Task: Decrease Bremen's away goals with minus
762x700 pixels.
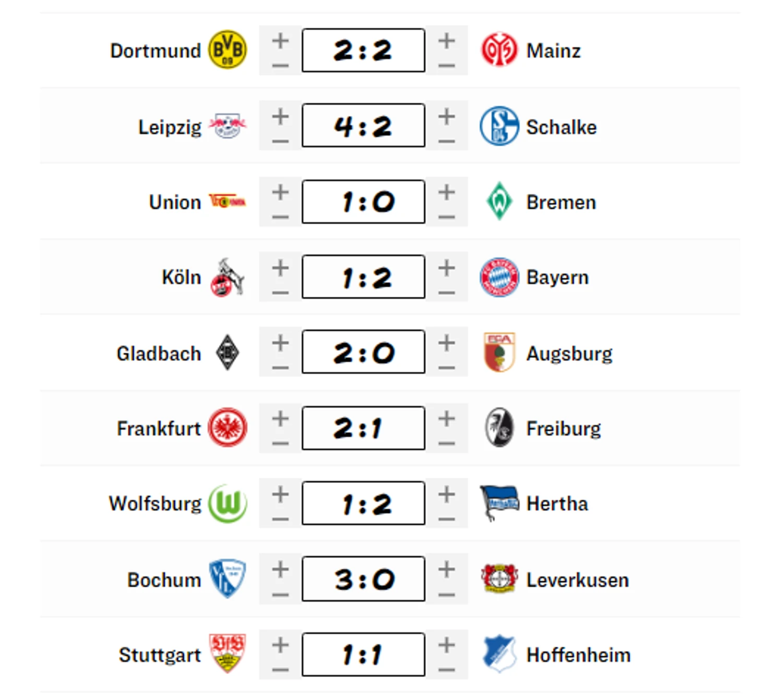Action: point(447,217)
